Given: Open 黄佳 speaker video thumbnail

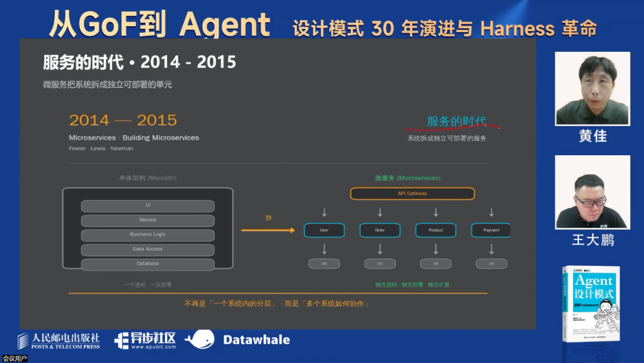Looking at the screenshot, I should 592,88.
